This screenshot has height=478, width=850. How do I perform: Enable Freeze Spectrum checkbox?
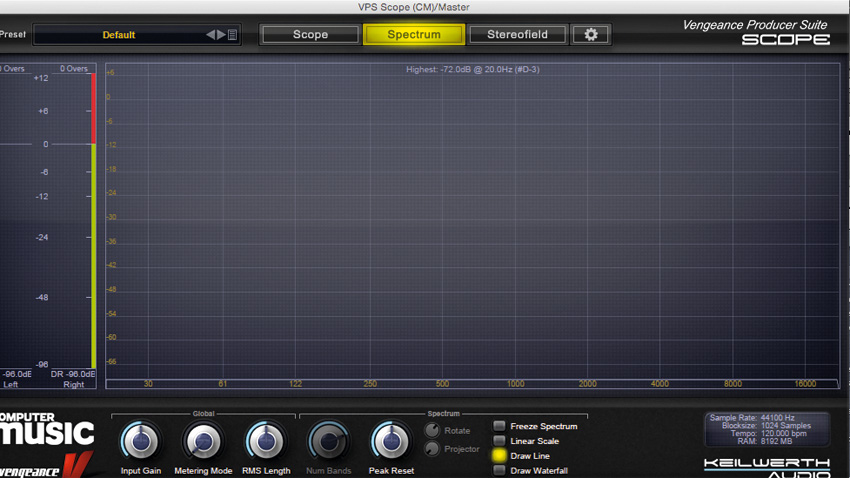[x=499, y=426]
